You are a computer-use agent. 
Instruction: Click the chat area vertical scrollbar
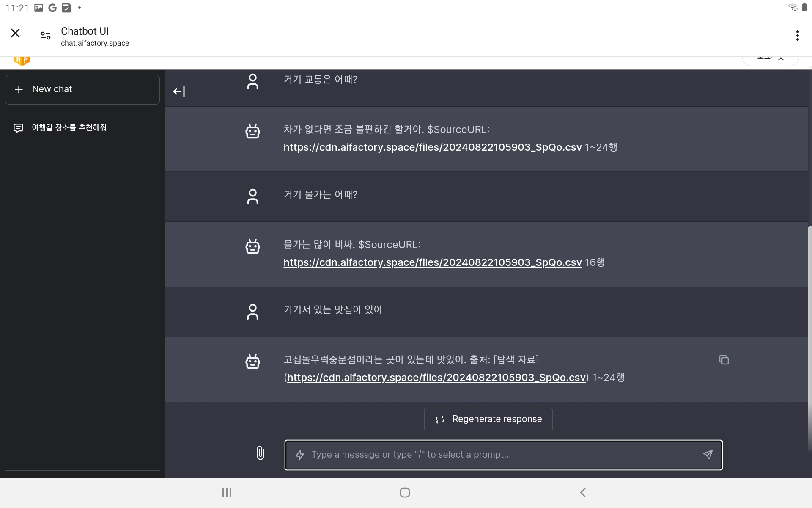[x=809, y=339]
